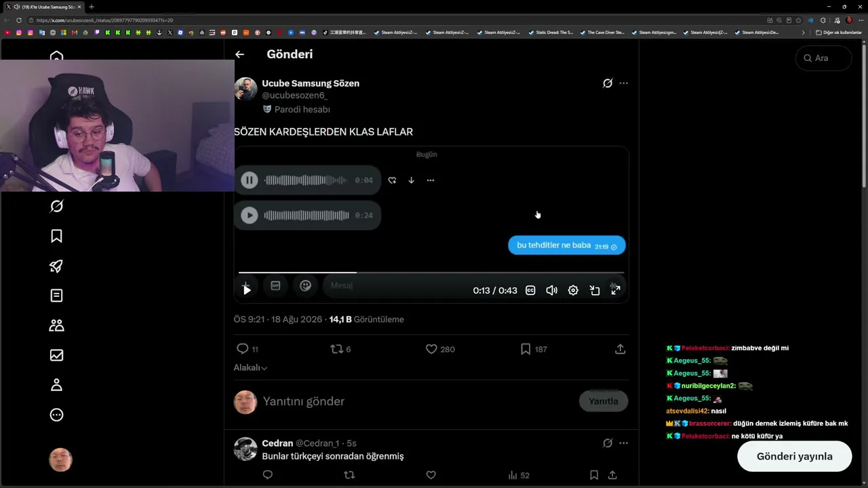Image resolution: width=868 pixels, height=488 pixels.
Task: Click the rocket icon in left sidebar
Action: [57, 266]
